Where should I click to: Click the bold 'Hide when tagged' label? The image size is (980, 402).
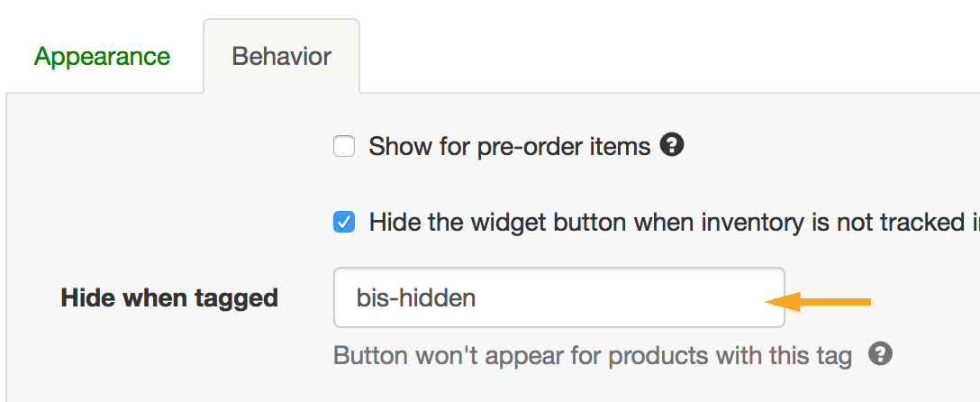(x=169, y=298)
